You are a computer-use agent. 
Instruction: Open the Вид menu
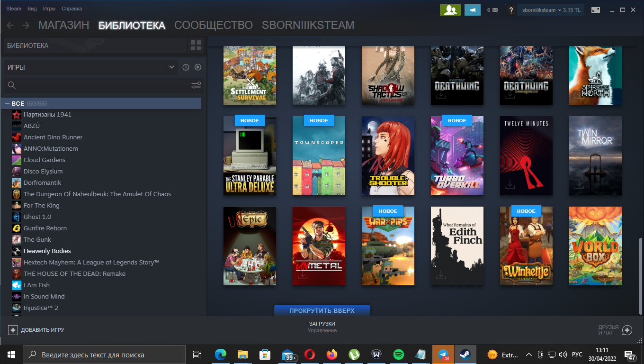[x=32, y=9]
